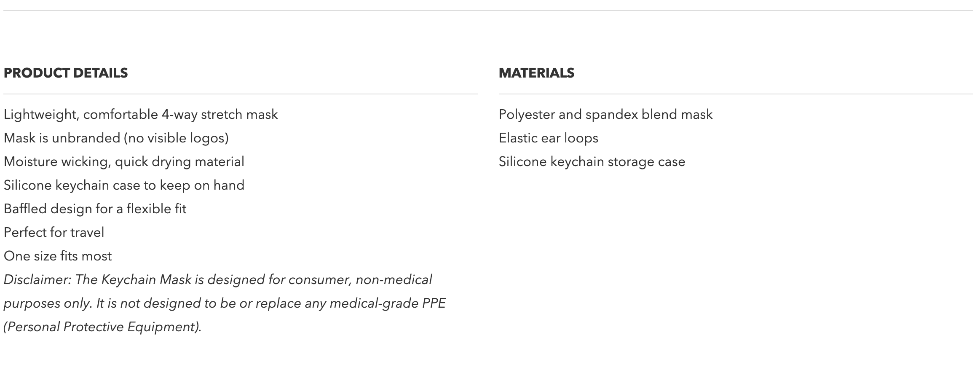
Task: Click 'The Keychain Mask' in the disclaimer
Action: 133,280
